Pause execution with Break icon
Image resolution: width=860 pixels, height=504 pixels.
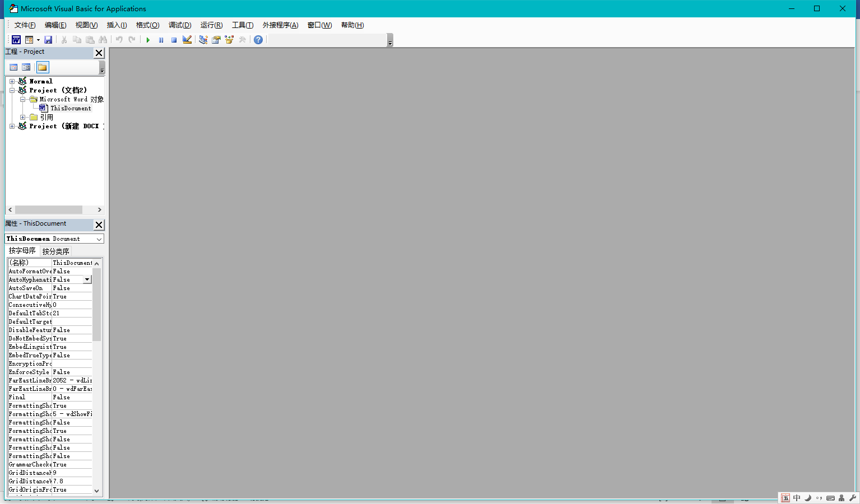(161, 40)
